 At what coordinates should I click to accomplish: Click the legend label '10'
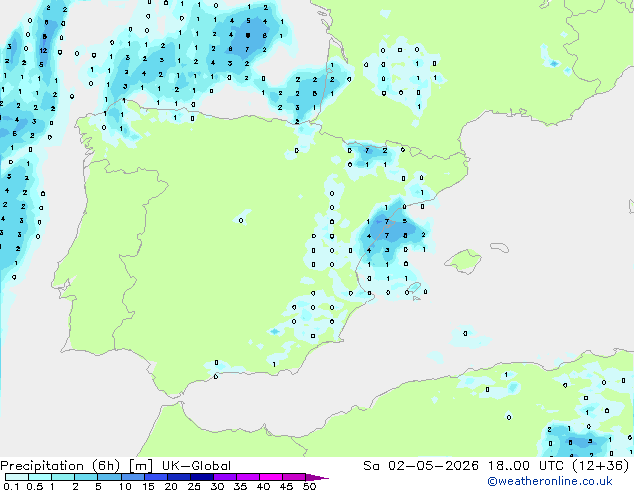coord(125,486)
